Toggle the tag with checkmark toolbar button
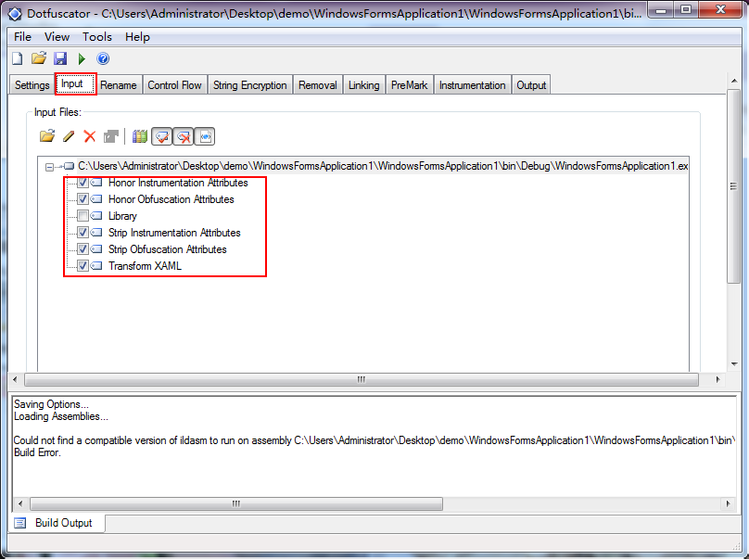This screenshot has width=749, height=560. [161, 136]
